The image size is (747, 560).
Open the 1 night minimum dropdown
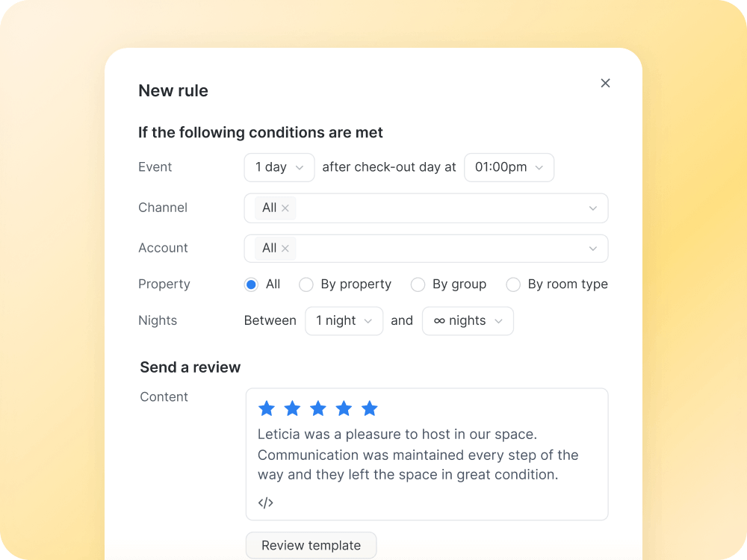coord(344,320)
